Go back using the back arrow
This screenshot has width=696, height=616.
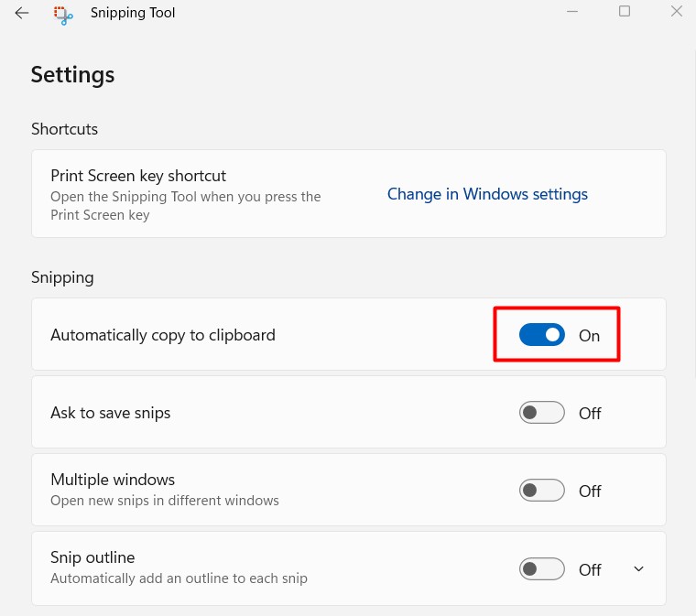(x=22, y=13)
